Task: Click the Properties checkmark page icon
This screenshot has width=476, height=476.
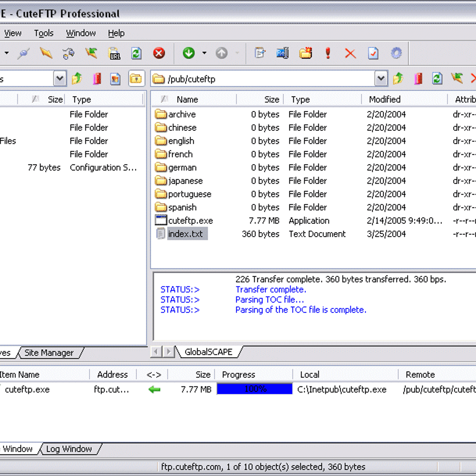Action: pos(373,54)
